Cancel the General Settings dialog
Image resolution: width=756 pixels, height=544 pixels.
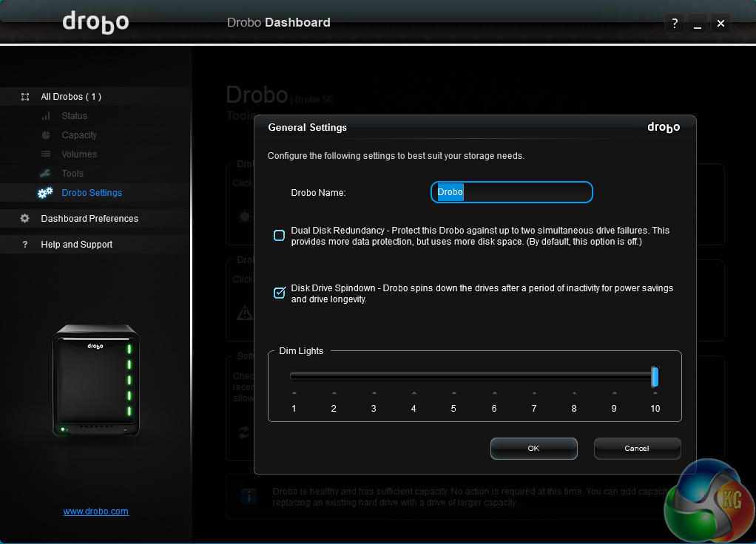pos(636,448)
